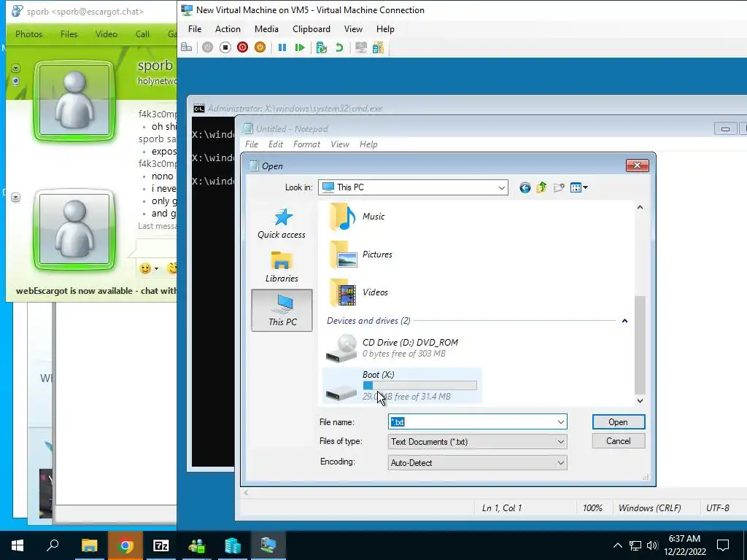
Task: Open the Media menu
Action: tap(266, 29)
